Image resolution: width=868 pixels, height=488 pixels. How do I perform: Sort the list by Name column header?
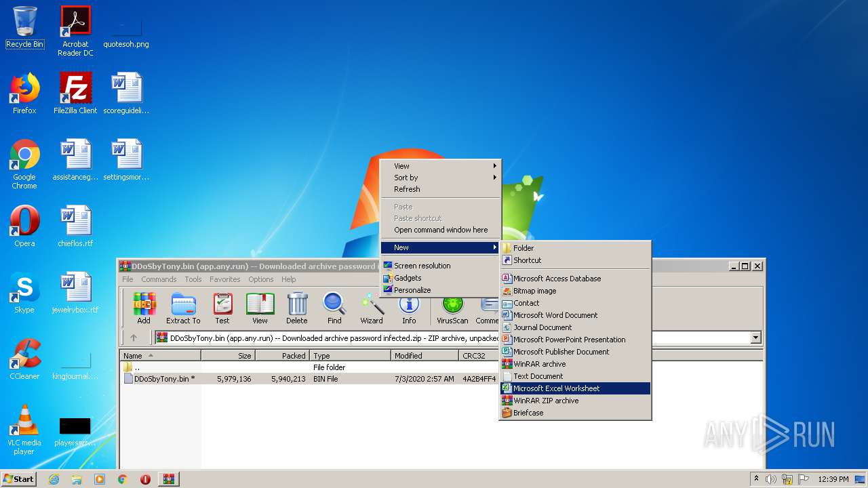(x=161, y=356)
